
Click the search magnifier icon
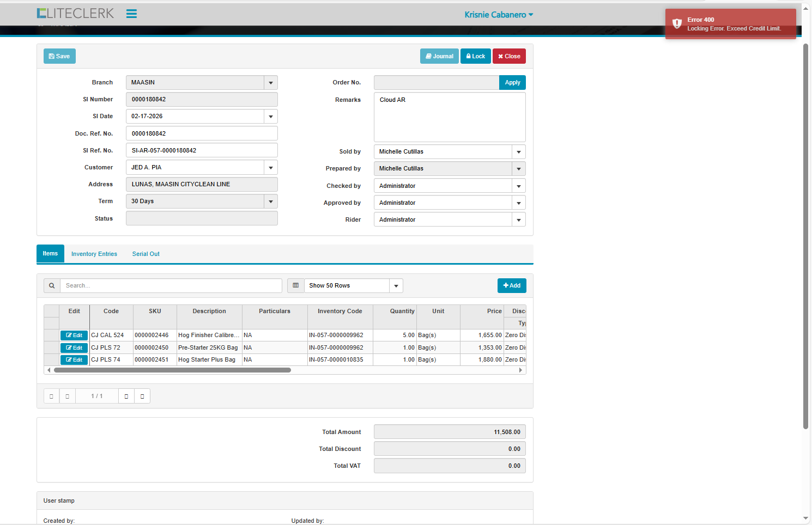(x=52, y=286)
